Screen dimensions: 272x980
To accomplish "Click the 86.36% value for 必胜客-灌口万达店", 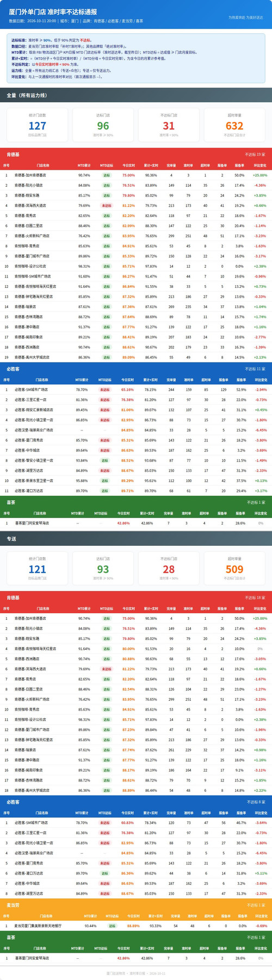I will (x=127, y=873).
